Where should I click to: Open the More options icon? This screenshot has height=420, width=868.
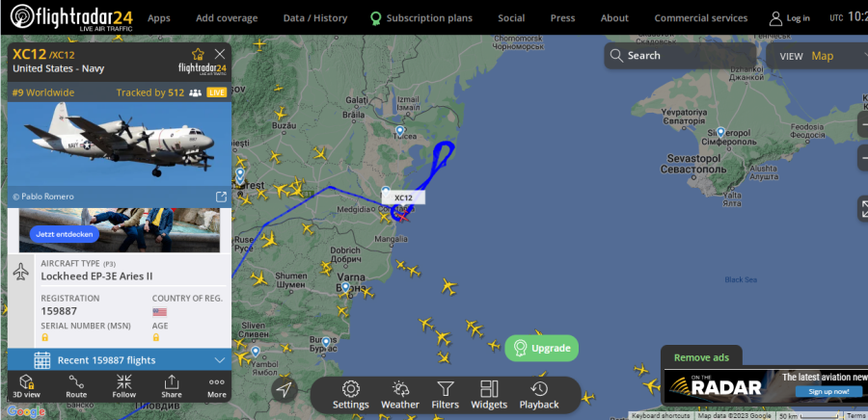pyautogui.click(x=216, y=386)
